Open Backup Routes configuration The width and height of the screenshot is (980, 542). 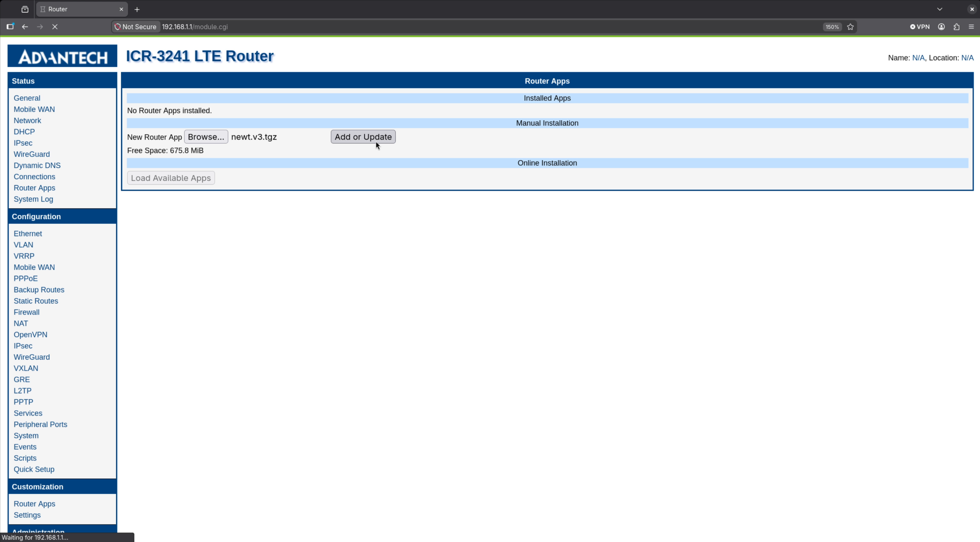point(39,290)
